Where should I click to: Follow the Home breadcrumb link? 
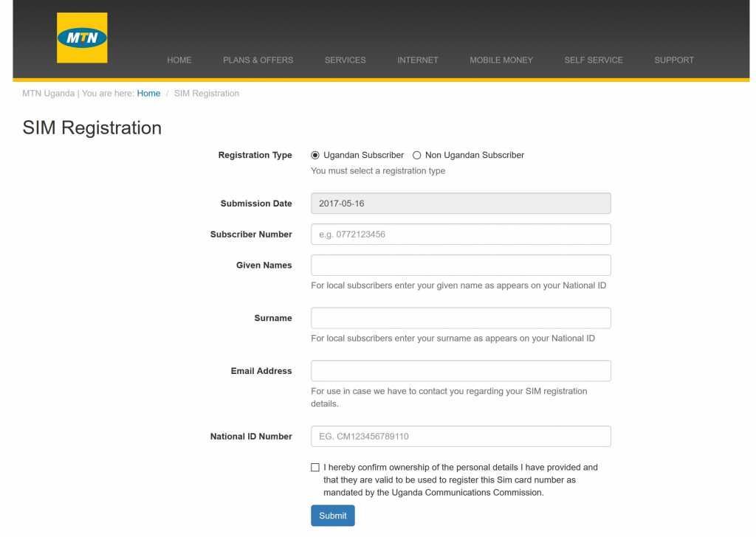(148, 93)
